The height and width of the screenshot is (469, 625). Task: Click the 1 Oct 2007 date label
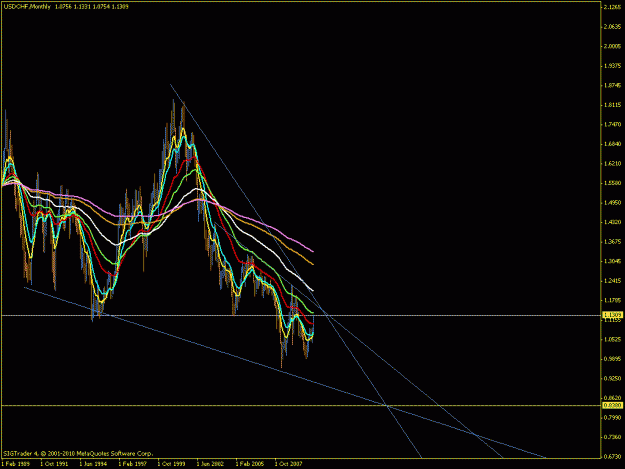tap(289, 464)
